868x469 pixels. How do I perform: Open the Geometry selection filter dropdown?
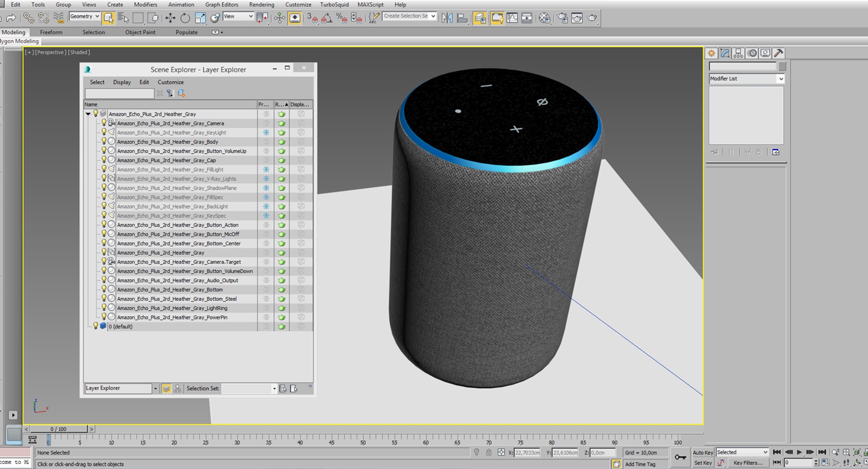pyautogui.click(x=85, y=16)
